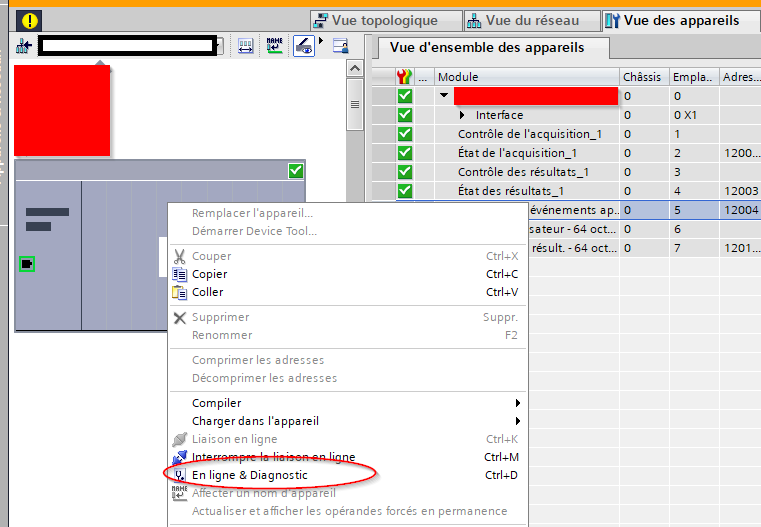
Task: Click the arrow next to Compiler
Action: 518,403
